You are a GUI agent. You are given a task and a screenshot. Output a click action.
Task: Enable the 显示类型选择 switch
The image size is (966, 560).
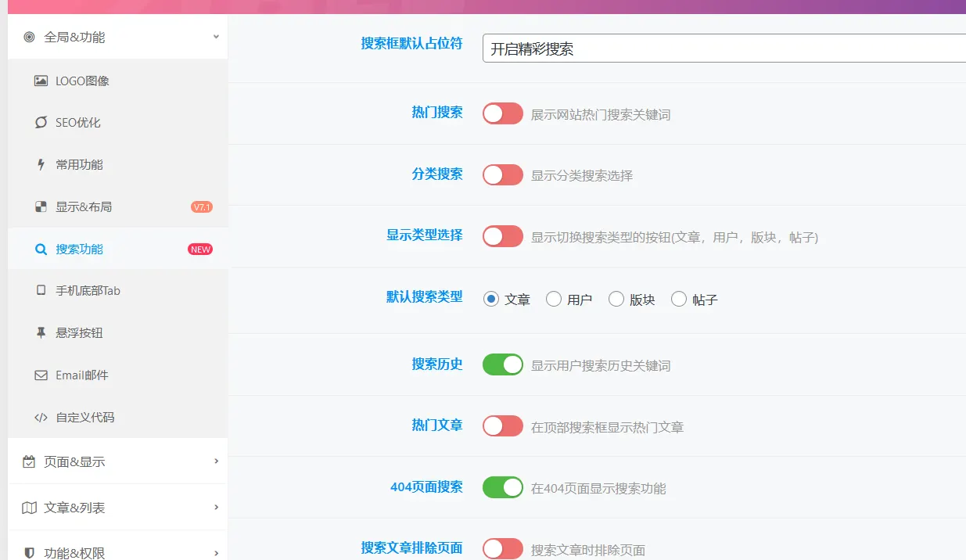pos(502,235)
